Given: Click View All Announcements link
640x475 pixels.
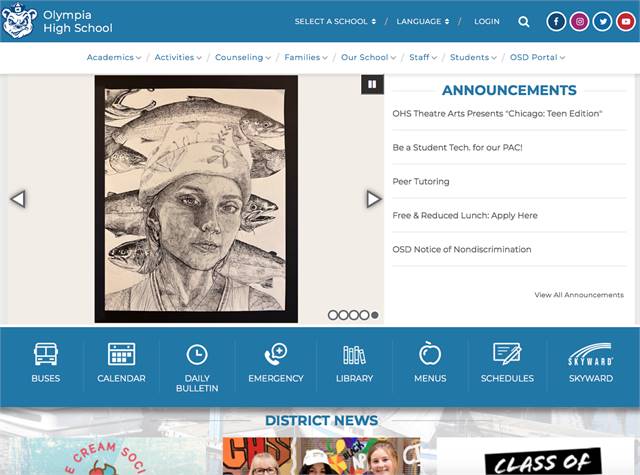Looking at the screenshot, I should (579, 295).
